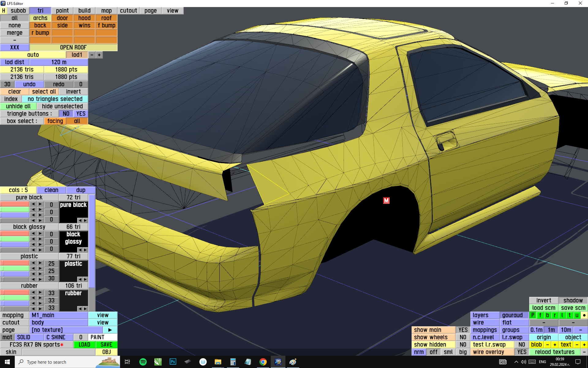Click the reload textures button

tap(555, 352)
